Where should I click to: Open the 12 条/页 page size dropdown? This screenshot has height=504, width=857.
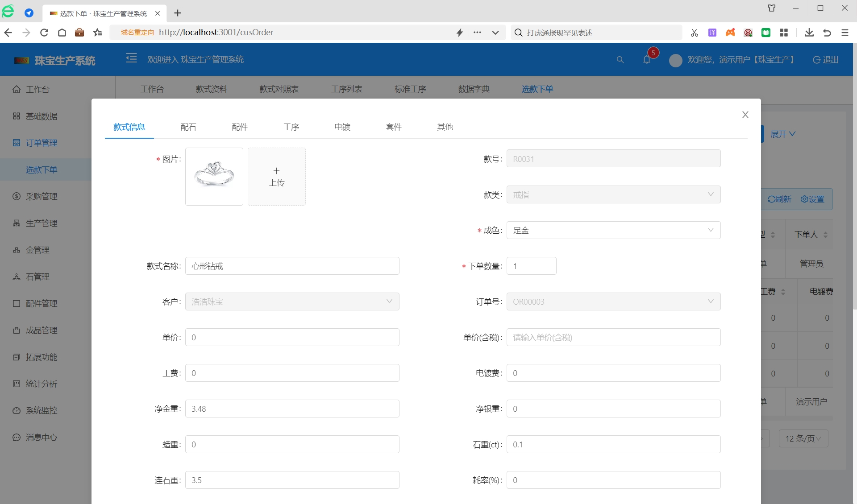click(x=803, y=438)
